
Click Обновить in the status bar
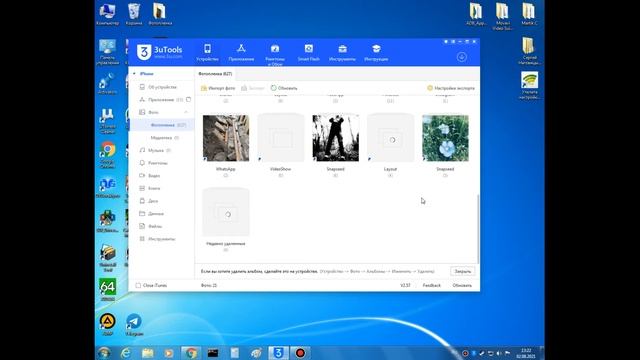(462, 285)
